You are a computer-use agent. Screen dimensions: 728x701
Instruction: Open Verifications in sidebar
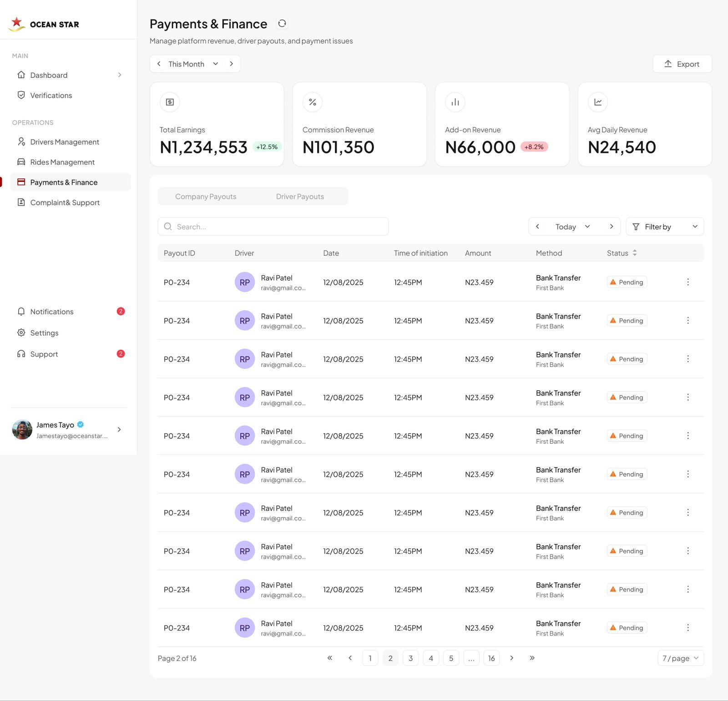(71, 95)
